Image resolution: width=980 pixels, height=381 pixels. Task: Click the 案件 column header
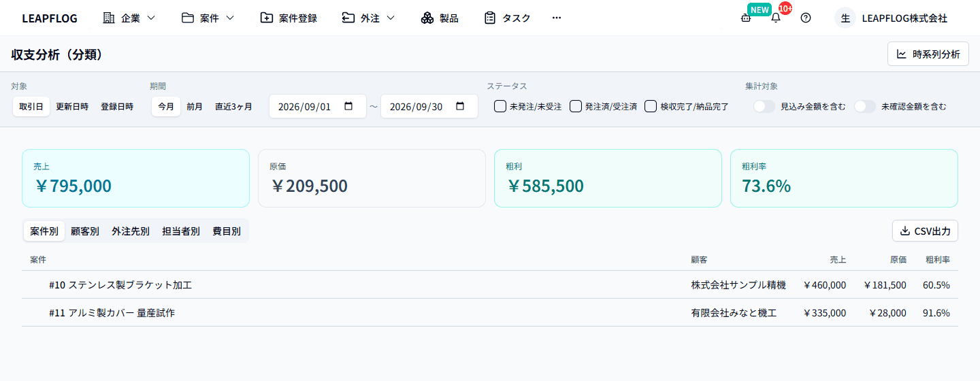pos(38,259)
